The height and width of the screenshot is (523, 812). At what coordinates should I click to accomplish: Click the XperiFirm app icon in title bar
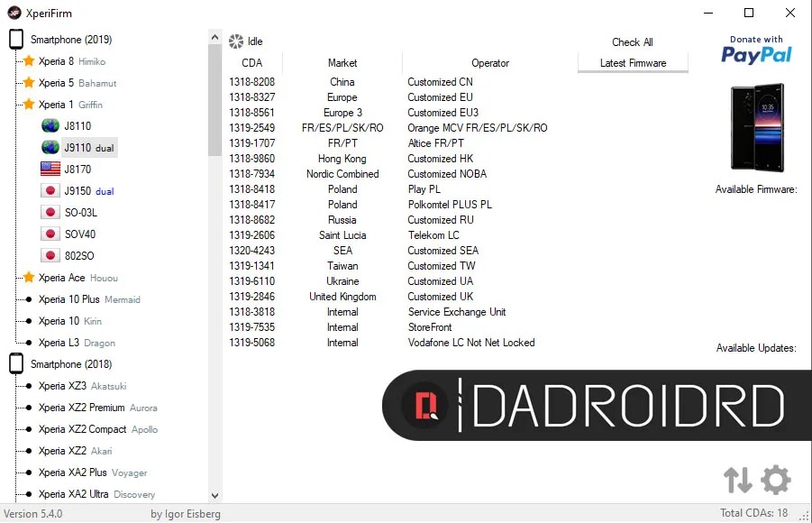[14, 13]
